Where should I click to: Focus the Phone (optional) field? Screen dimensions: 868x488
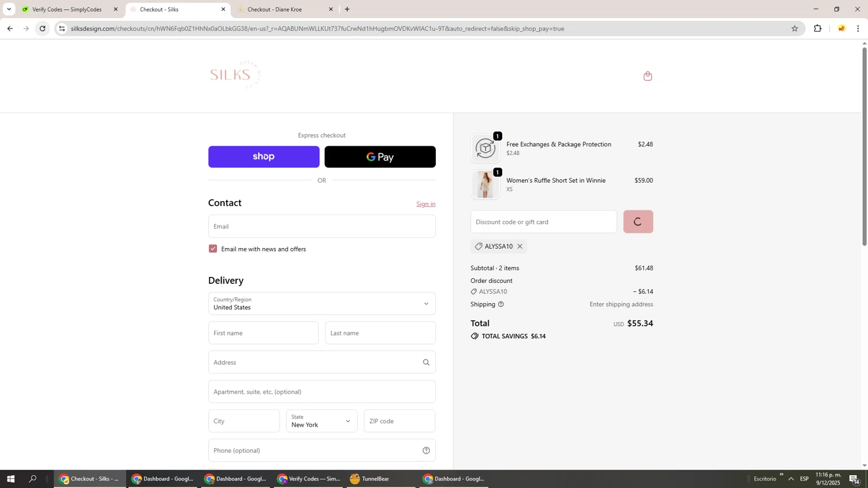click(322, 450)
